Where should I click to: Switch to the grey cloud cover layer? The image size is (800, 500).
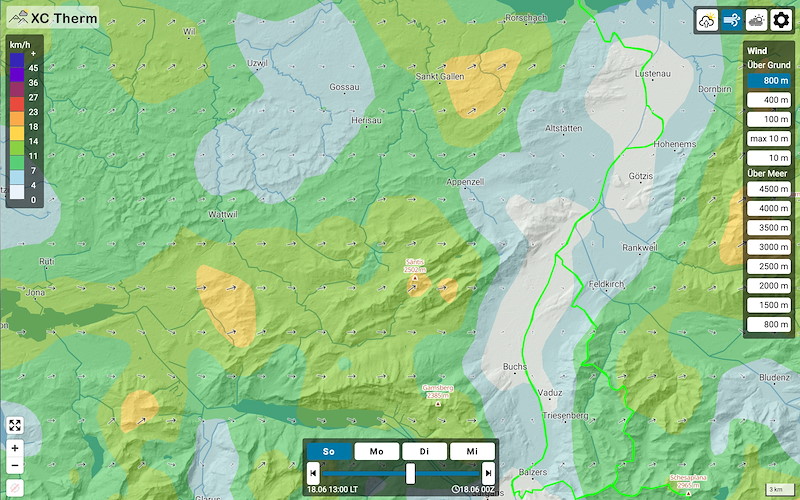756,20
